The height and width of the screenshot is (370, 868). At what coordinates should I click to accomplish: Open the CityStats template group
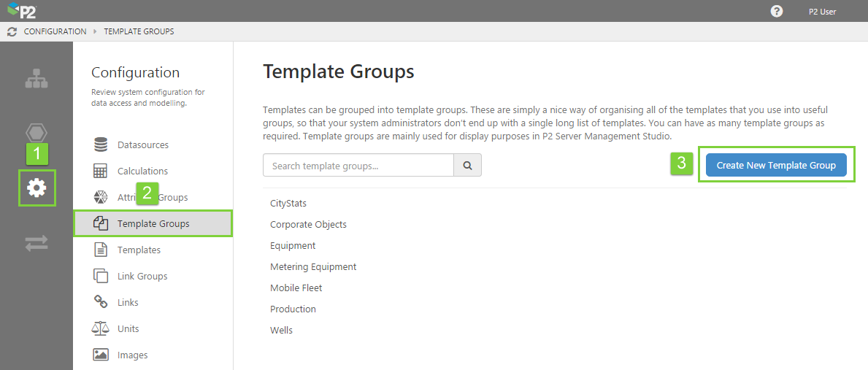(x=288, y=204)
